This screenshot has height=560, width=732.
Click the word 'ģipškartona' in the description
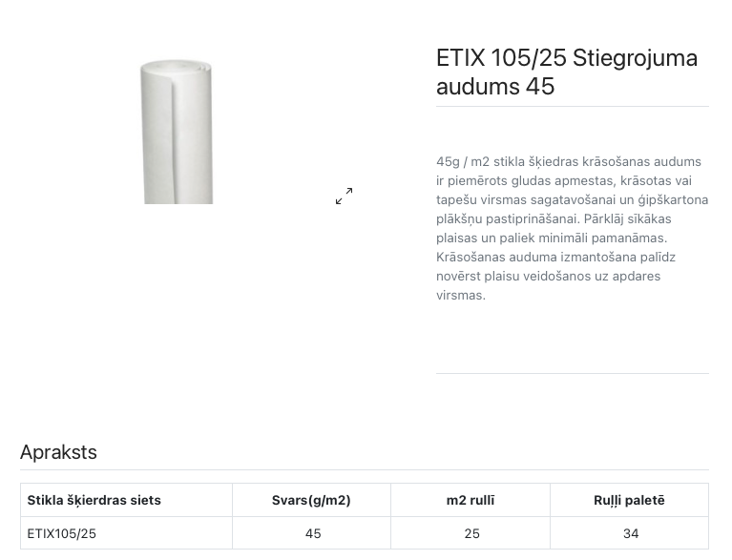click(672, 200)
